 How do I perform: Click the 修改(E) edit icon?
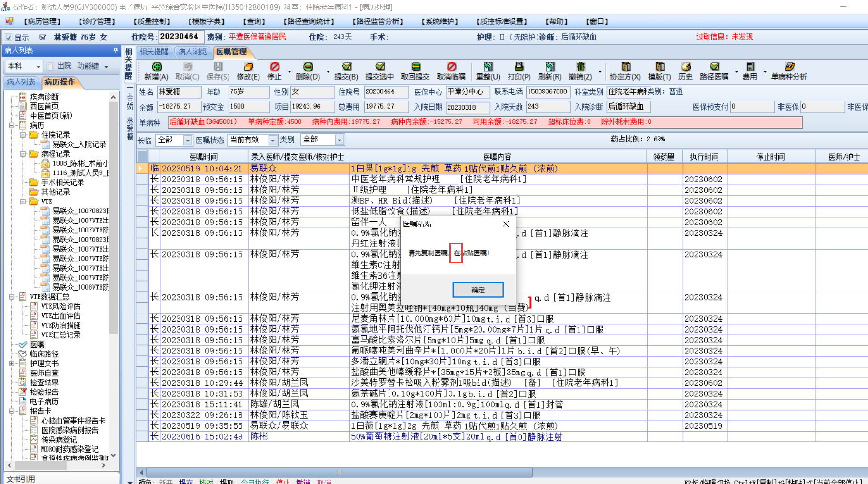point(248,67)
